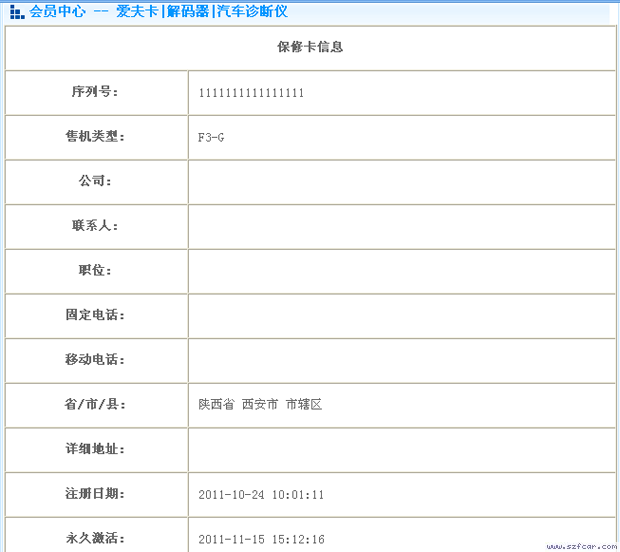Click the empty 移动电话 value cell
620x552 pixels.
pyautogui.click(x=401, y=360)
